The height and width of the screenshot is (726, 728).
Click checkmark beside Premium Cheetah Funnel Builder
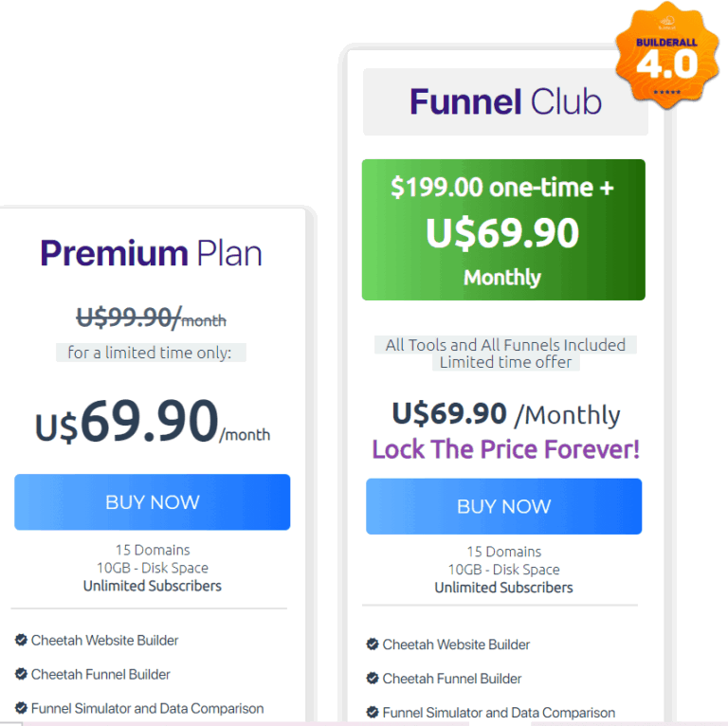(21, 674)
